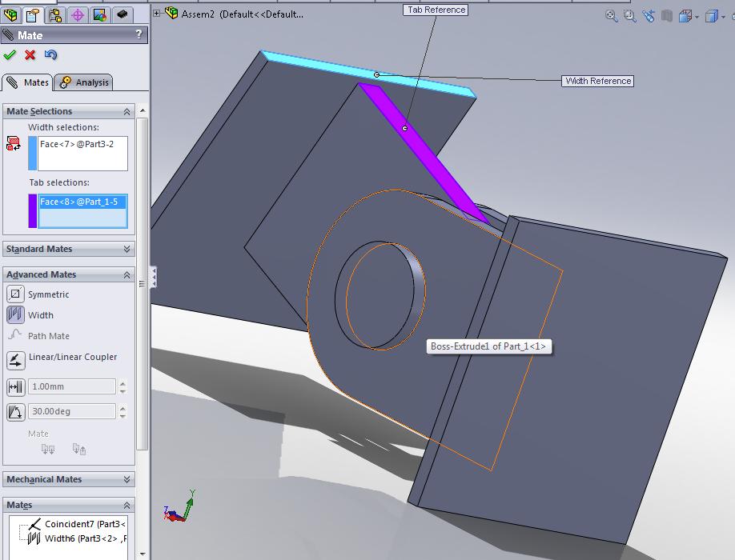
Task: Select the Aligned mate alignment button
Action: (48, 449)
